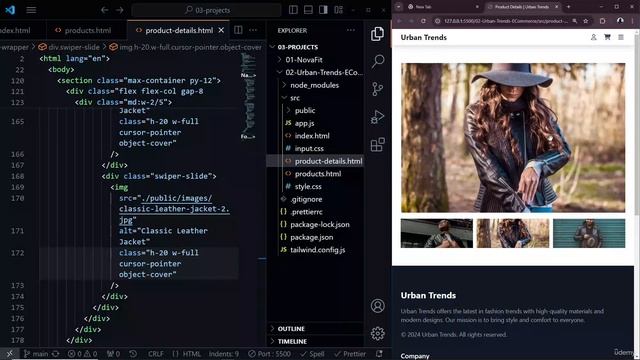Open index.html in the explorer
The width and height of the screenshot is (640, 360).
click(312, 136)
